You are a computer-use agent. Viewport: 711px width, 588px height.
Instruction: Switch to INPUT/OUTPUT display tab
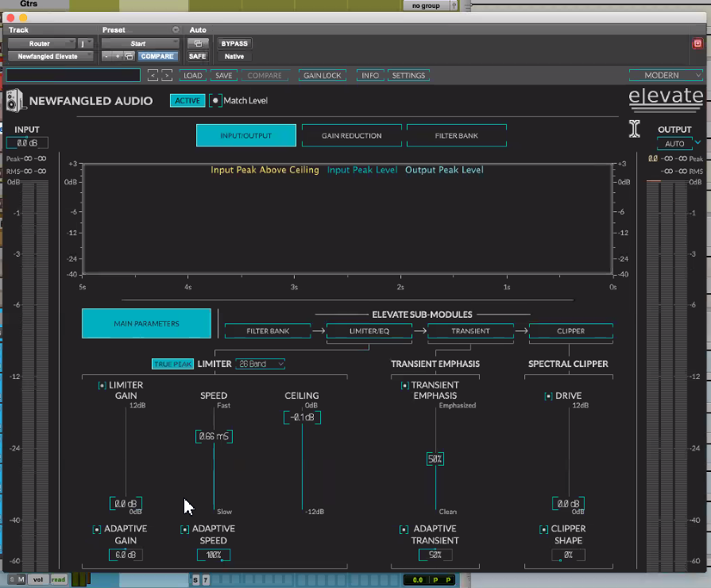[x=246, y=135]
